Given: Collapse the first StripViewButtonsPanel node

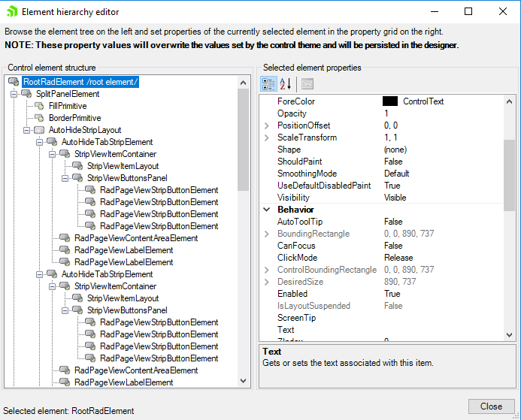Looking at the screenshot, I should point(65,178).
